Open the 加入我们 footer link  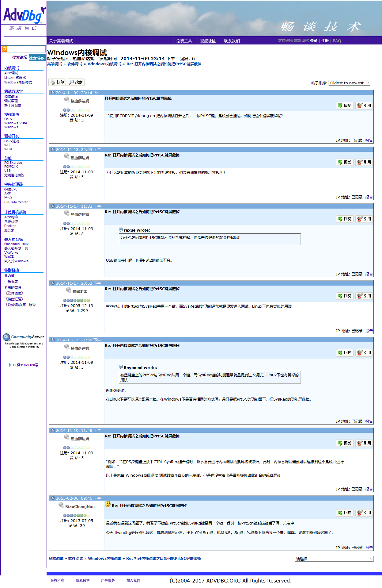pyautogui.click(x=133, y=580)
